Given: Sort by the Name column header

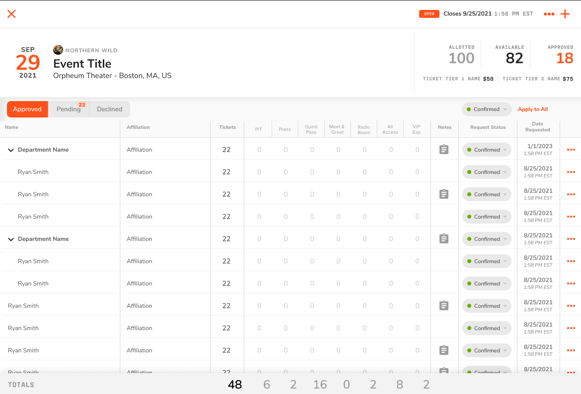Looking at the screenshot, I should pos(11,127).
